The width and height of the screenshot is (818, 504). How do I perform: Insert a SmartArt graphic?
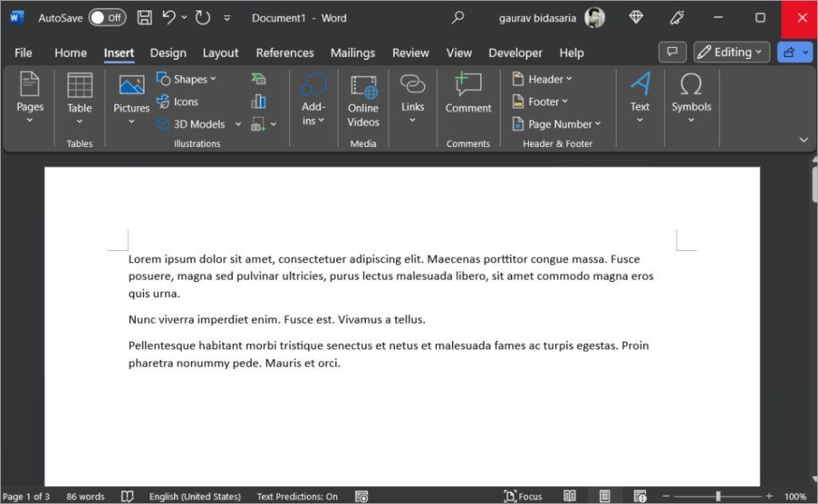click(x=258, y=79)
